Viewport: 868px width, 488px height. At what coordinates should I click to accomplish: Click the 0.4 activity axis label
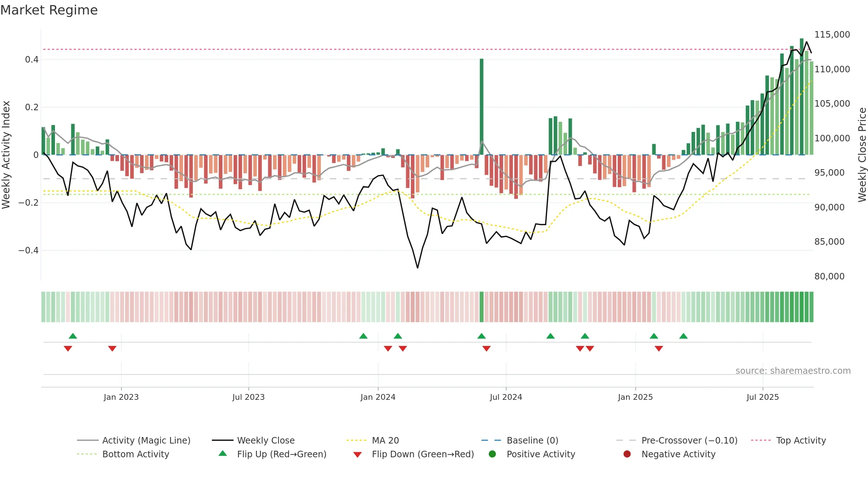(32, 60)
